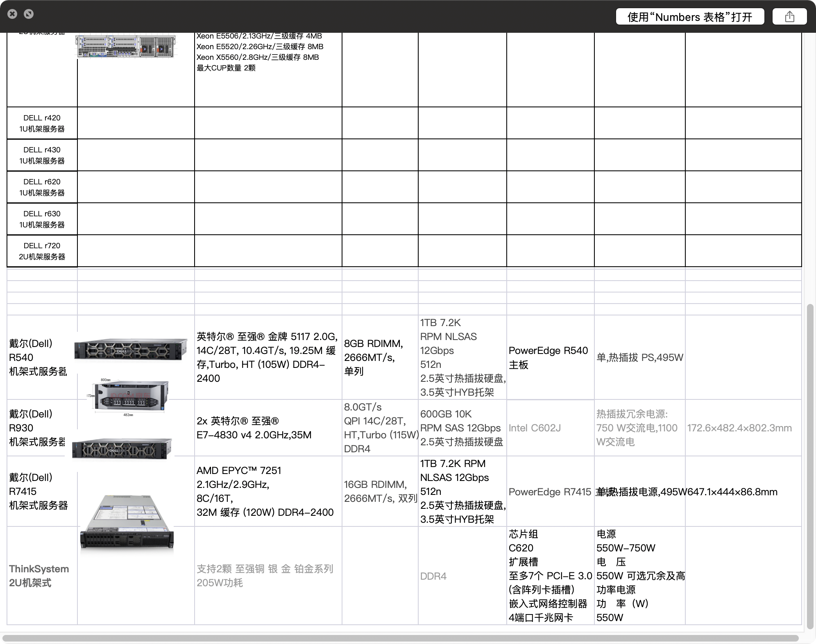This screenshot has height=644, width=816.
Task: Click the Dell R7415 server front image
Action: (122, 449)
